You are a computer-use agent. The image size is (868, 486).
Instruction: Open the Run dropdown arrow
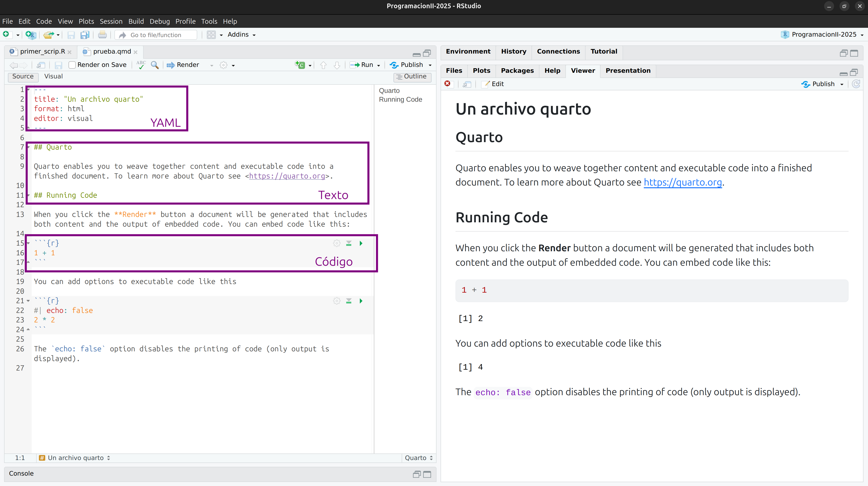tap(378, 65)
